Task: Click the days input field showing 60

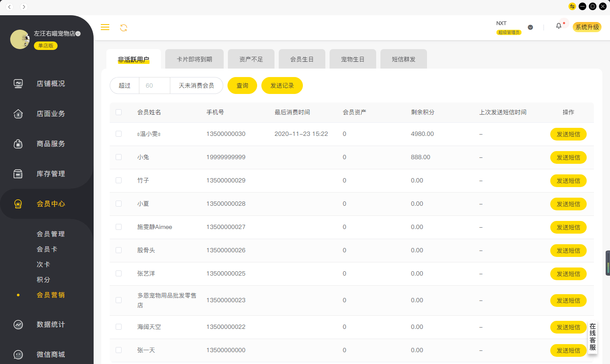Action: tap(155, 85)
